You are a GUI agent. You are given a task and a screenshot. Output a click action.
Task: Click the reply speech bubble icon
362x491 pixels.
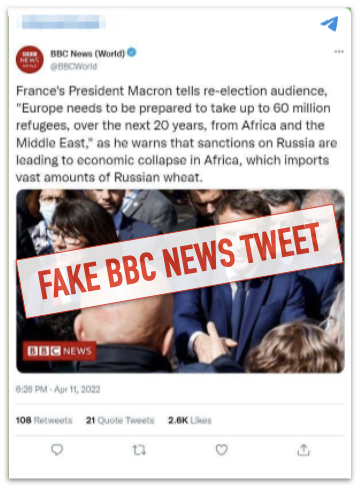(x=57, y=450)
